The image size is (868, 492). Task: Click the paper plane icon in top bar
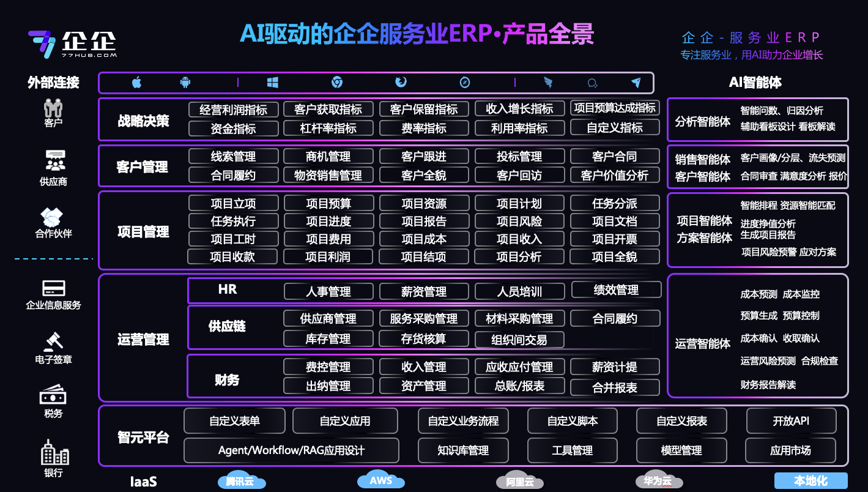(636, 83)
